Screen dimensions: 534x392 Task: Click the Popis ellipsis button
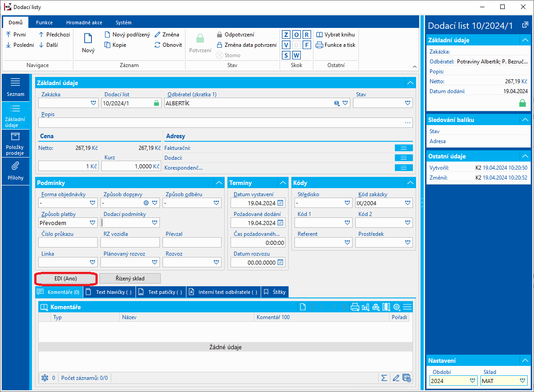pyautogui.click(x=407, y=122)
